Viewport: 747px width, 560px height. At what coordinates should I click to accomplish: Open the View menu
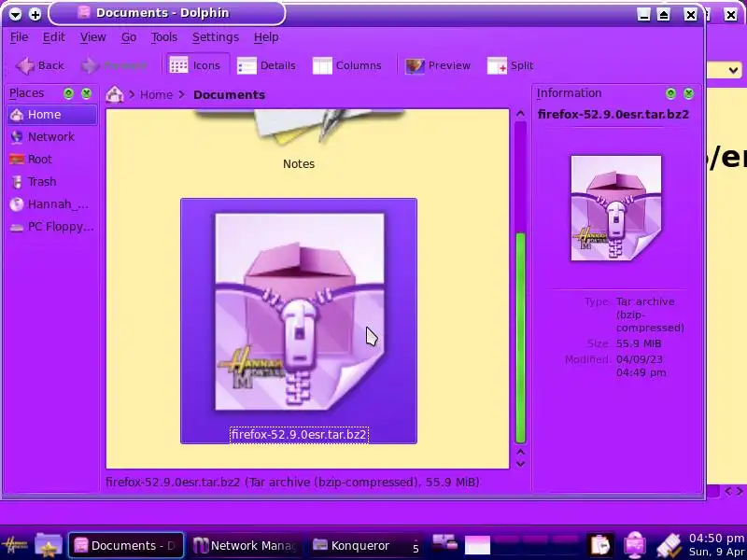tap(92, 37)
